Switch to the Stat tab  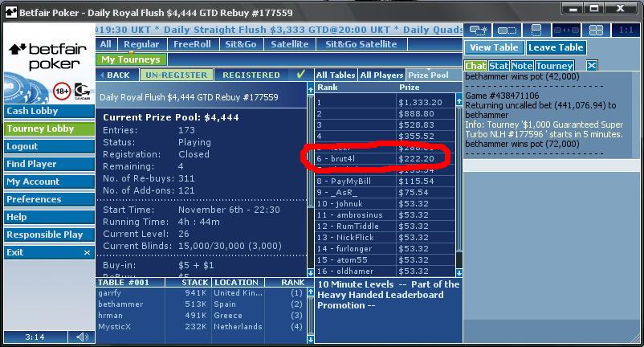click(x=498, y=66)
